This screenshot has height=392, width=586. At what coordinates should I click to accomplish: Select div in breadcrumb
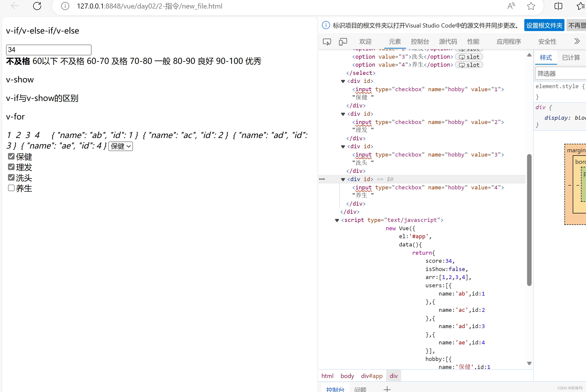(393, 376)
